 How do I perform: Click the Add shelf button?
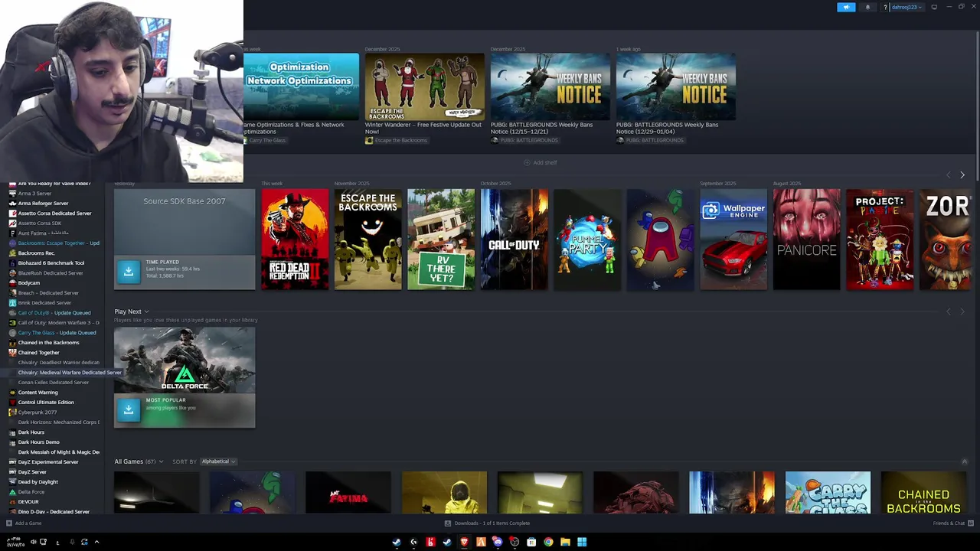pos(541,162)
